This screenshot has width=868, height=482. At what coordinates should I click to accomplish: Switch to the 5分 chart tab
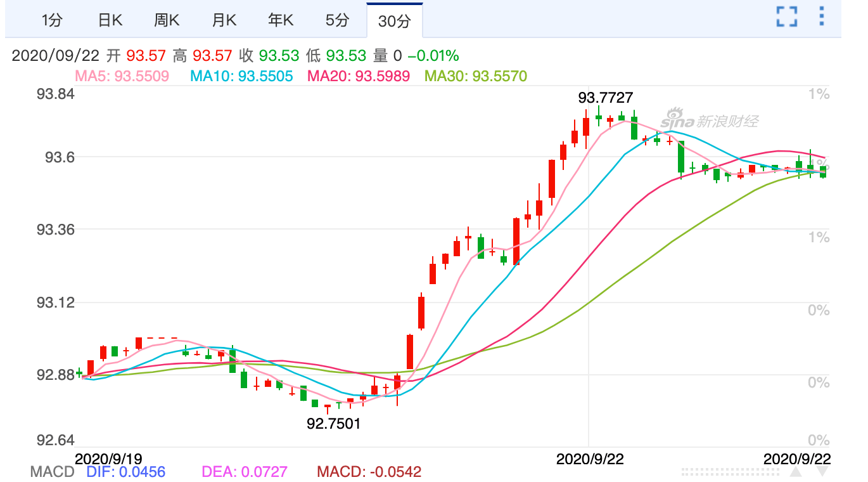[x=338, y=20]
